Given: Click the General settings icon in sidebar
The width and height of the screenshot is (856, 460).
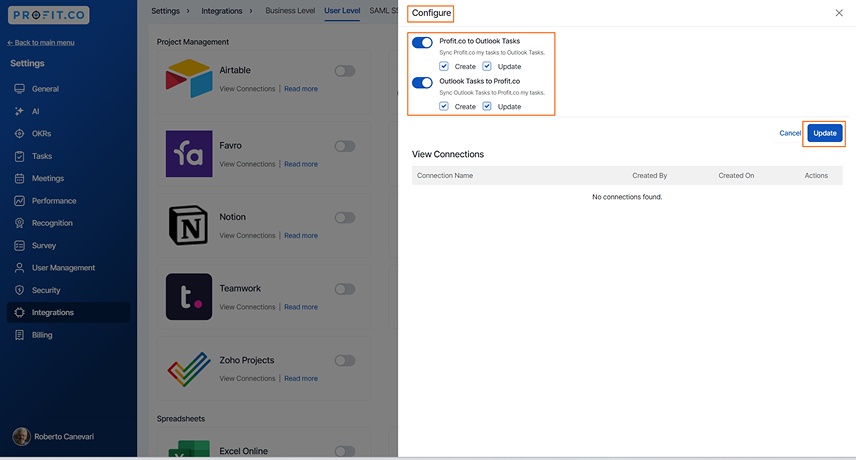Looking at the screenshot, I should pos(20,89).
